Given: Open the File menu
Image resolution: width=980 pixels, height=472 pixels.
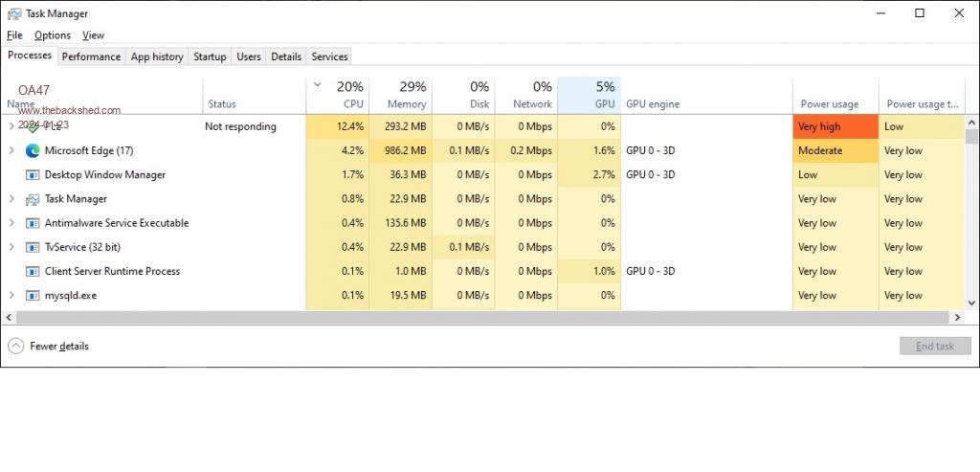Looking at the screenshot, I should click(x=14, y=35).
